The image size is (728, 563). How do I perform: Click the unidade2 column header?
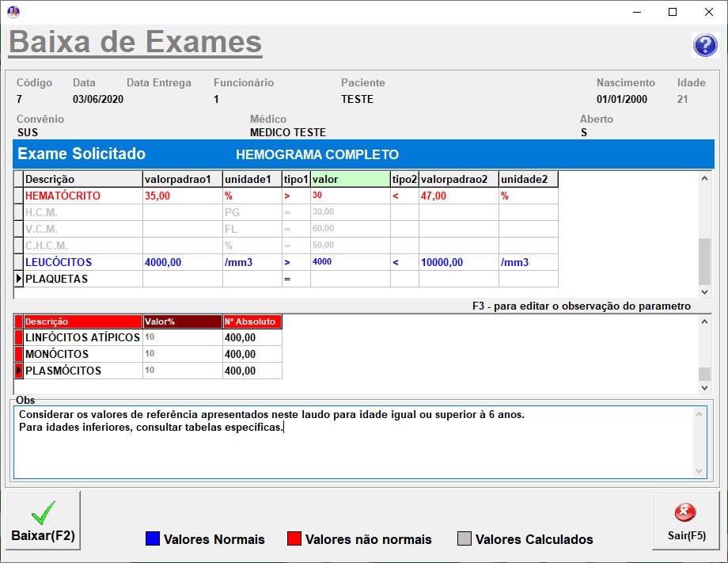pos(529,179)
